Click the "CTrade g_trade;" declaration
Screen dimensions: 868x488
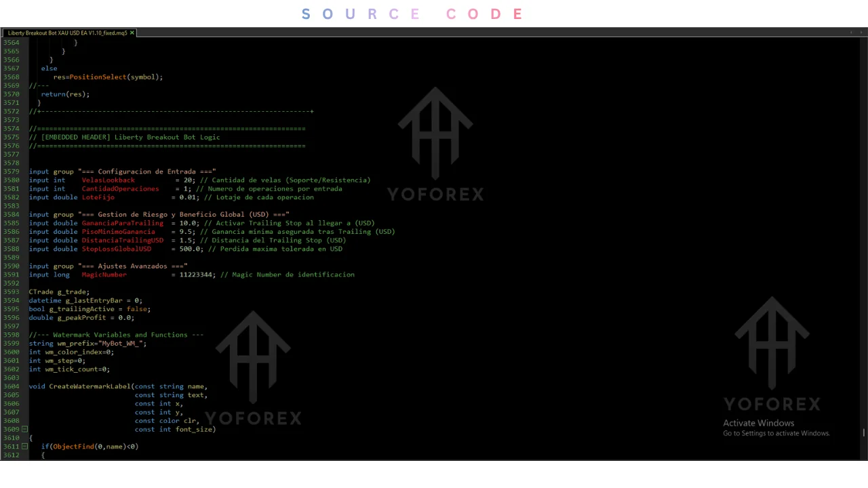60,292
